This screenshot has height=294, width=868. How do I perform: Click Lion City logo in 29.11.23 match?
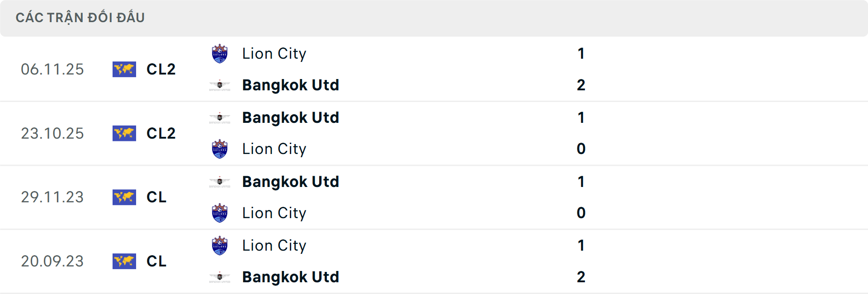pyautogui.click(x=220, y=213)
